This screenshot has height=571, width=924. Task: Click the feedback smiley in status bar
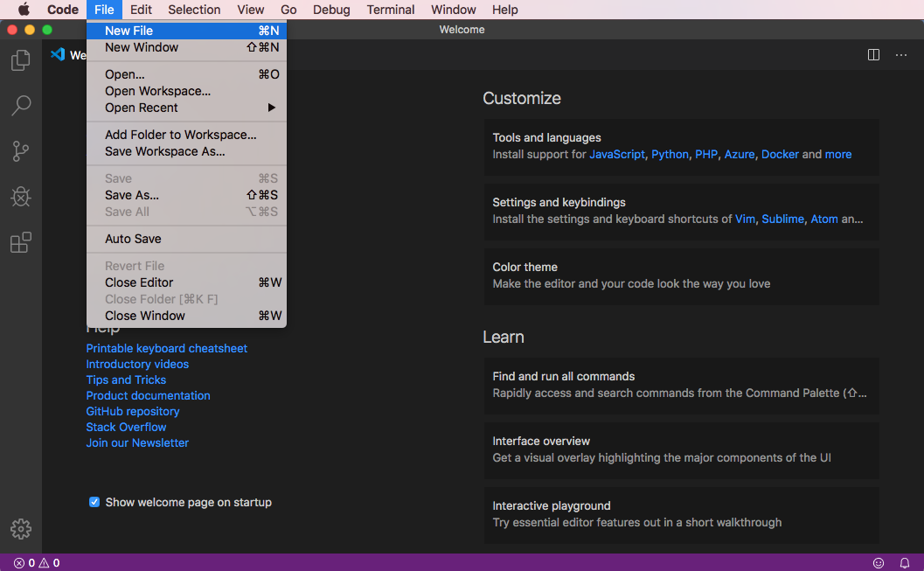tap(878, 563)
